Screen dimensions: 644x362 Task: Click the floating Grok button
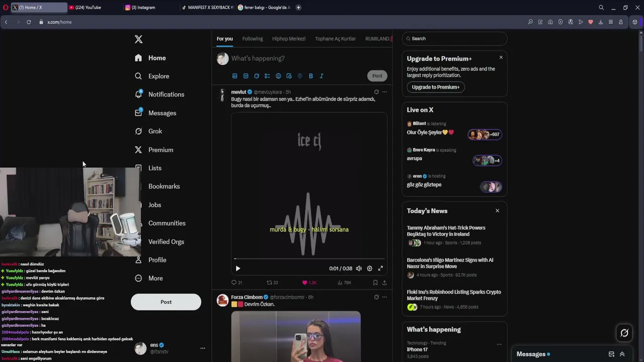point(624,333)
